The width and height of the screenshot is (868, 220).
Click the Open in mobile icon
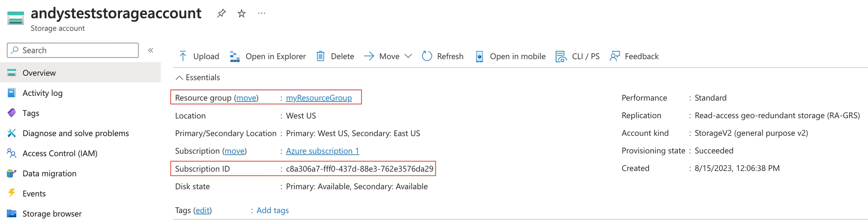[479, 56]
